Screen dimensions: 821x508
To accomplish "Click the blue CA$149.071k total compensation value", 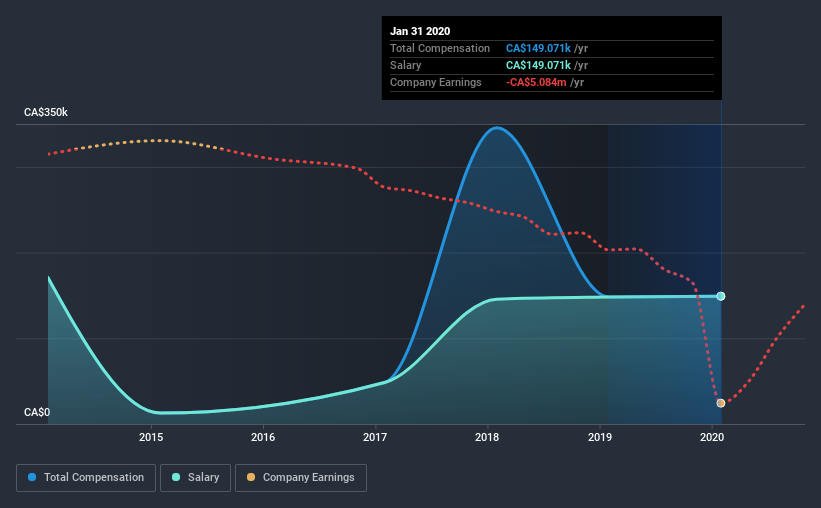I will click(538, 48).
